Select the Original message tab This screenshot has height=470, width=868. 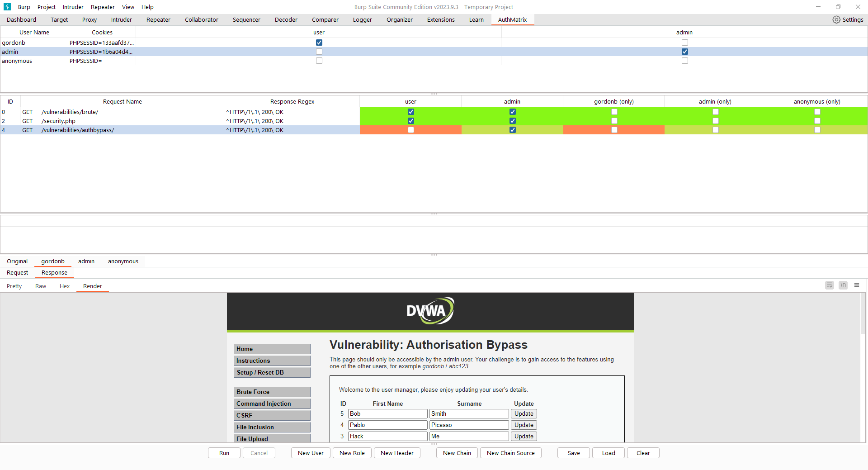(x=17, y=261)
